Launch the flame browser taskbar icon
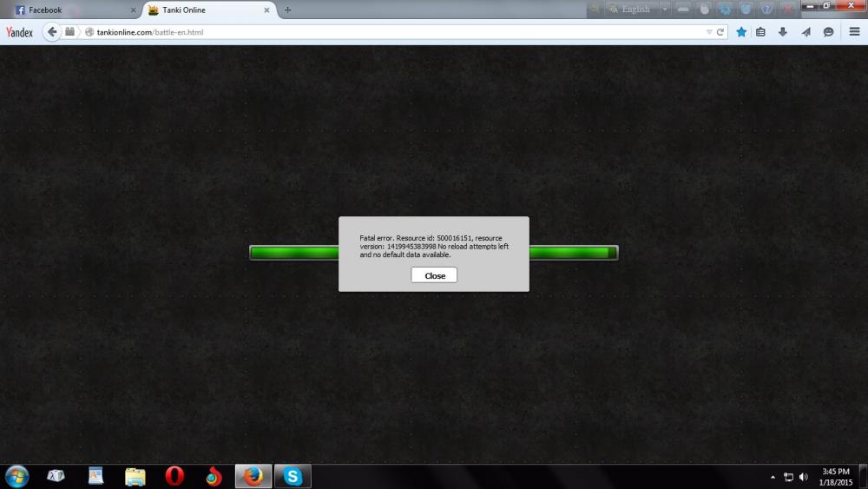This screenshot has width=868, height=489. 214,476
